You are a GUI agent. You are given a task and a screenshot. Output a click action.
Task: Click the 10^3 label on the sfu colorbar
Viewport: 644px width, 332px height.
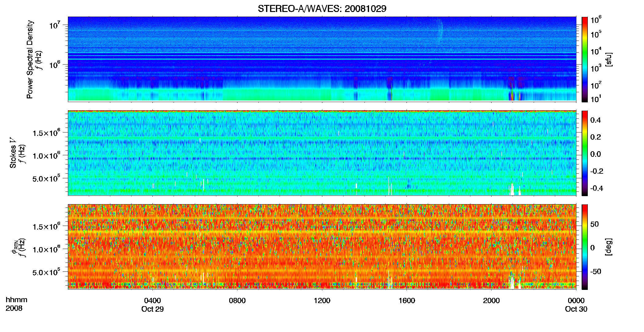(x=596, y=68)
